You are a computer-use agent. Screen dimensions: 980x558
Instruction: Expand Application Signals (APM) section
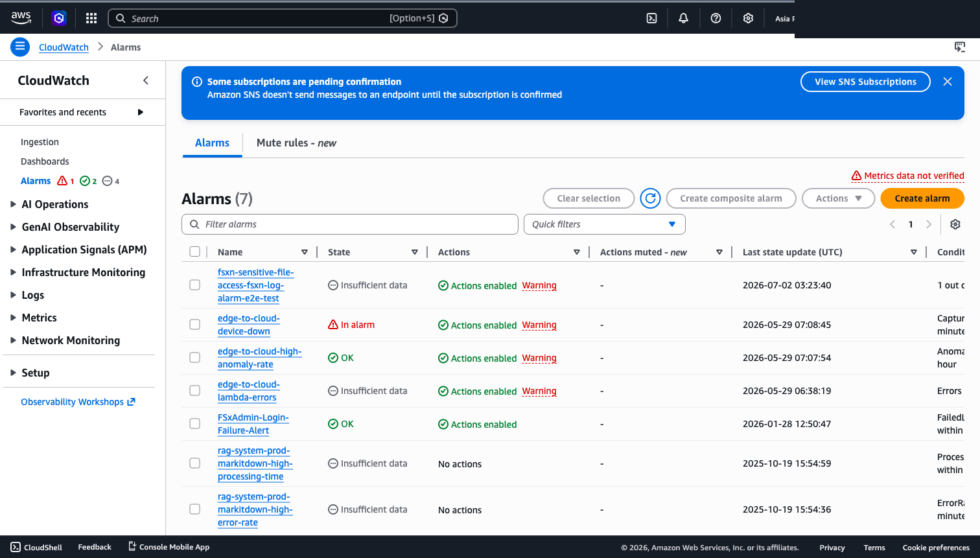pos(13,250)
